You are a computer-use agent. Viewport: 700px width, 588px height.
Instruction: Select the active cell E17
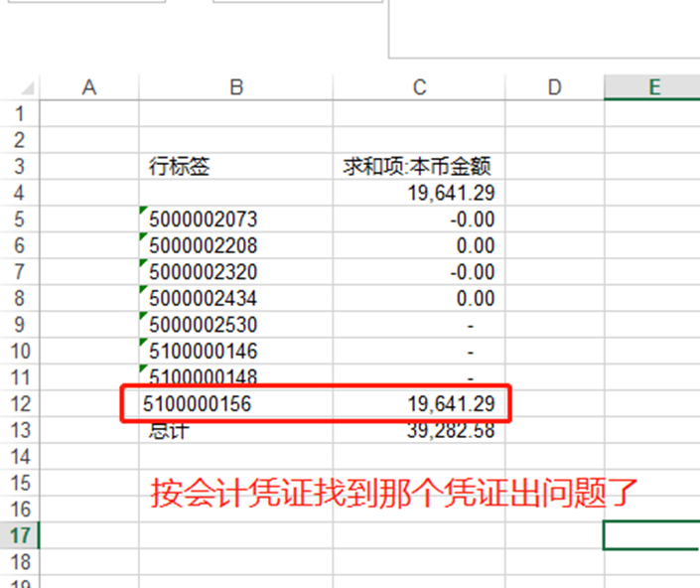(x=652, y=535)
